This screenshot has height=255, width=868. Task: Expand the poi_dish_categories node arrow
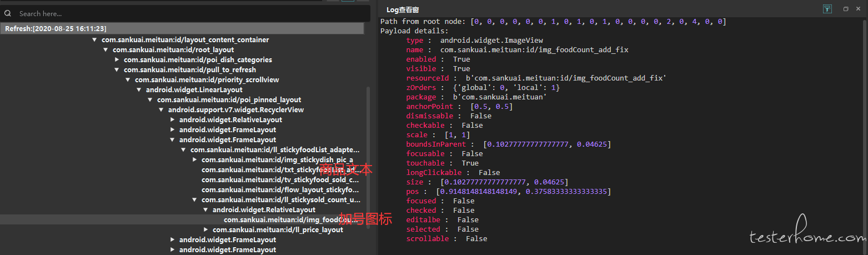[x=117, y=60]
